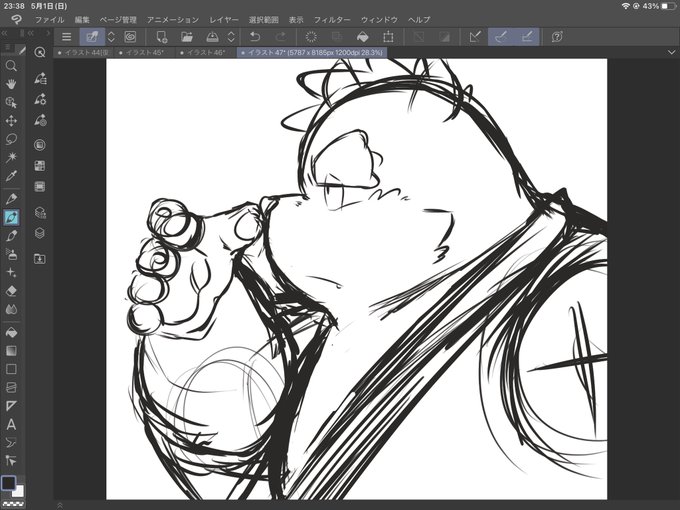Choose the black main drawing color
Viewport: 680px width, 510px height.
8,483
